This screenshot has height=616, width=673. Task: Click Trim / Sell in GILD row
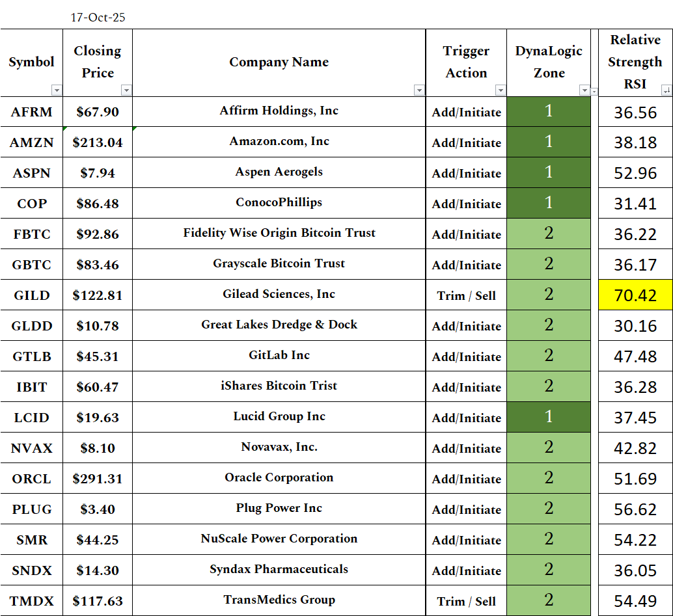point(466,295)
